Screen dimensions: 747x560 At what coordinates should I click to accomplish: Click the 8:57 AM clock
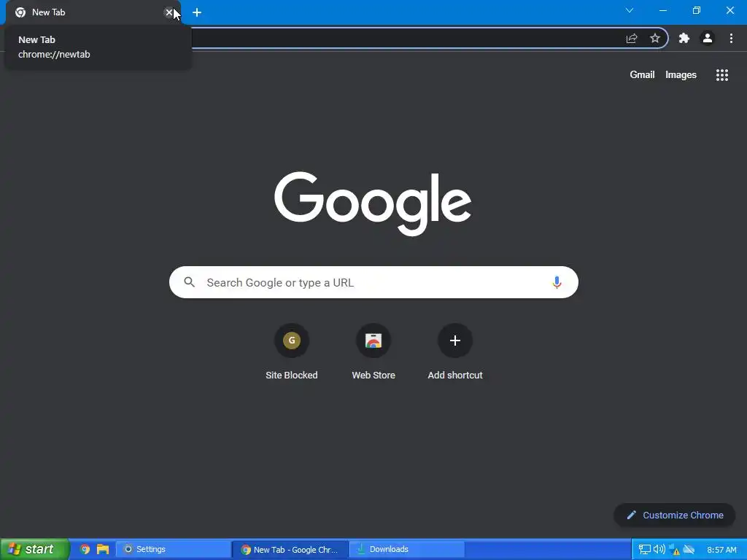[721, 550]
